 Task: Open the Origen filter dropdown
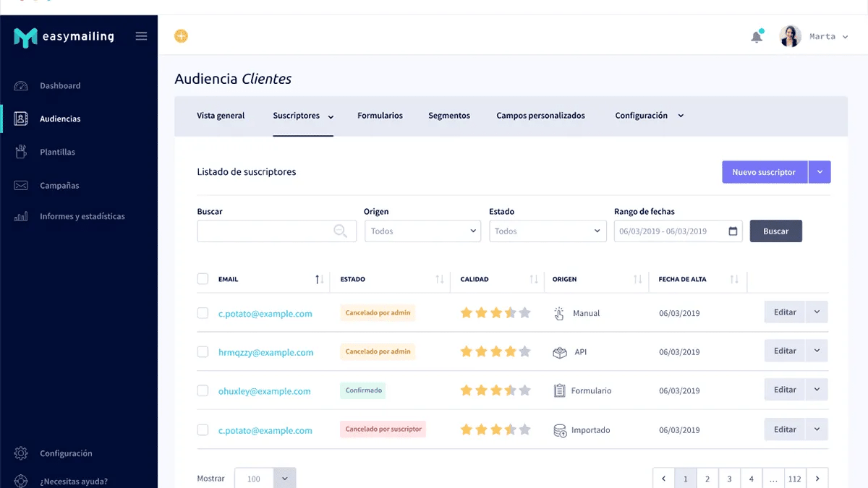[422, 231]
